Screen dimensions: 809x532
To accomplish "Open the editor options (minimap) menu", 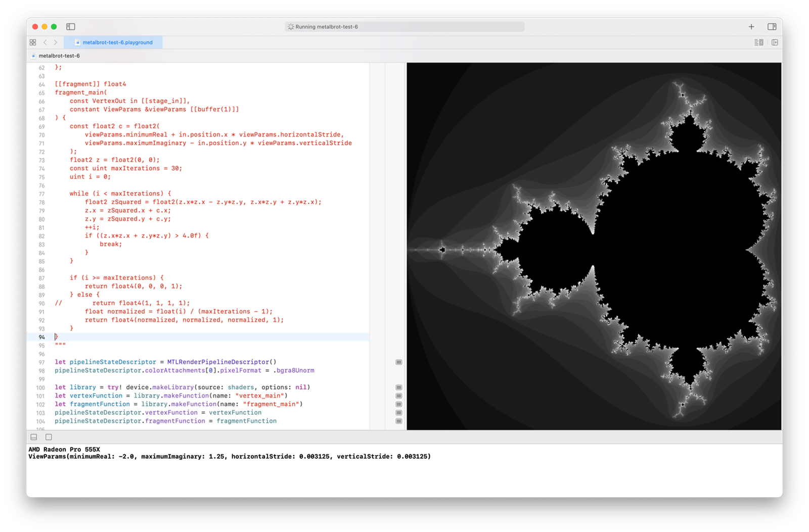I will 759,42.
